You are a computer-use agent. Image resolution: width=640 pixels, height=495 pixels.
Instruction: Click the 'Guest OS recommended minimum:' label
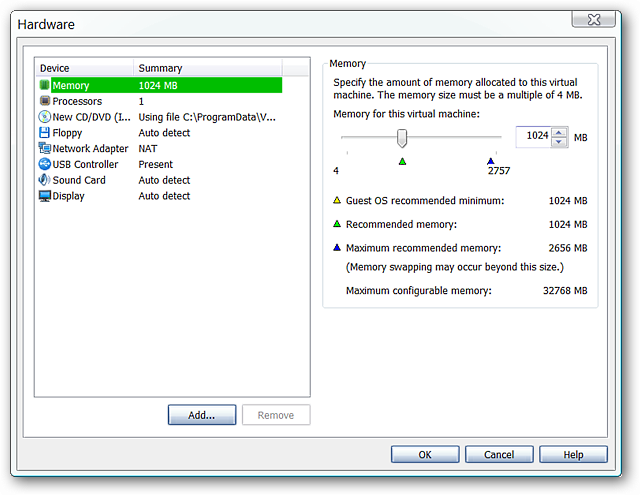tap(425, 200)
